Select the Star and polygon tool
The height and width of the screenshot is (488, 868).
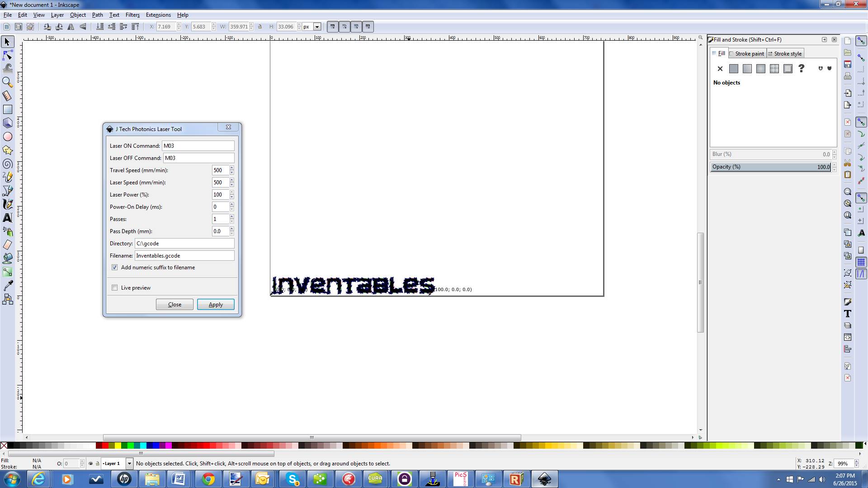click(x=8, y=150)
